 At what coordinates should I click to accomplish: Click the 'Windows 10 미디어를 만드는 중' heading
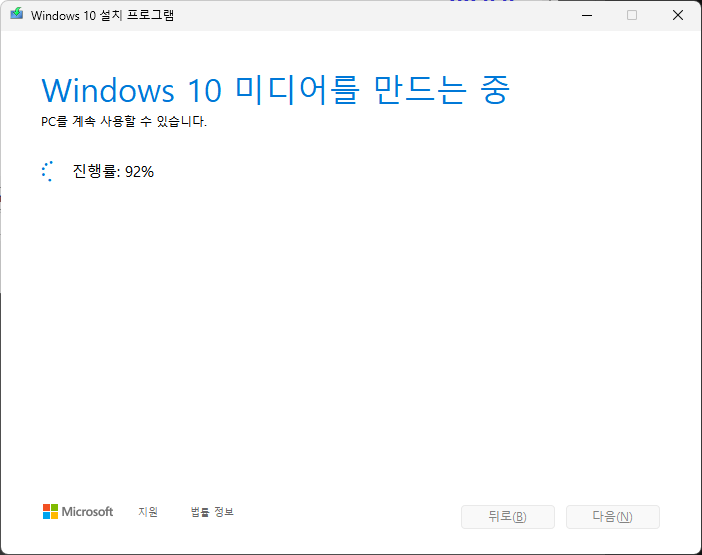[275, 90]
